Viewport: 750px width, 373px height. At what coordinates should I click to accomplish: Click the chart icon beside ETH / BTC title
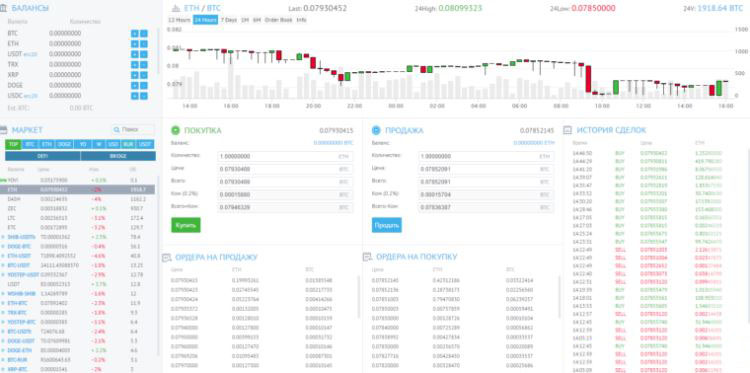point(176,8)
